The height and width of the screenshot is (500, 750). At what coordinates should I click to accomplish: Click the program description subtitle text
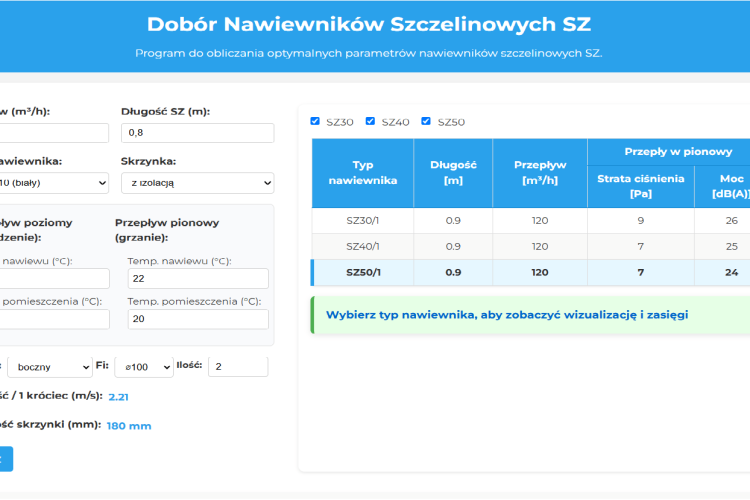click(369, 53)
